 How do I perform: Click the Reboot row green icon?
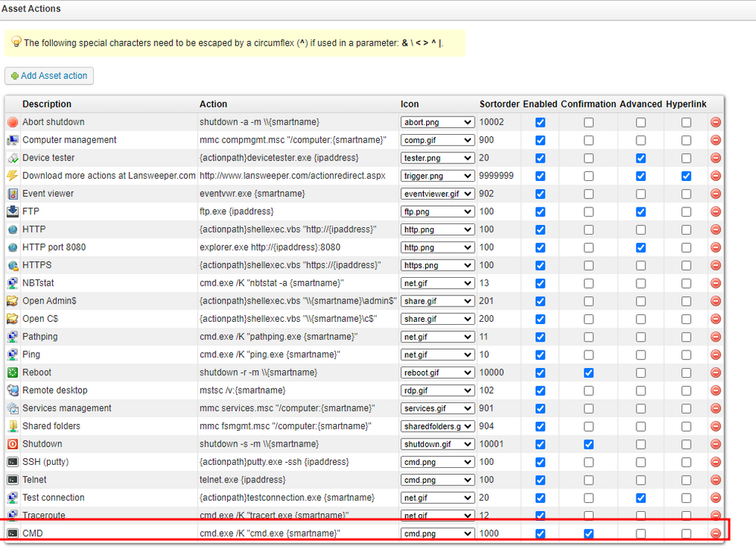13,373
